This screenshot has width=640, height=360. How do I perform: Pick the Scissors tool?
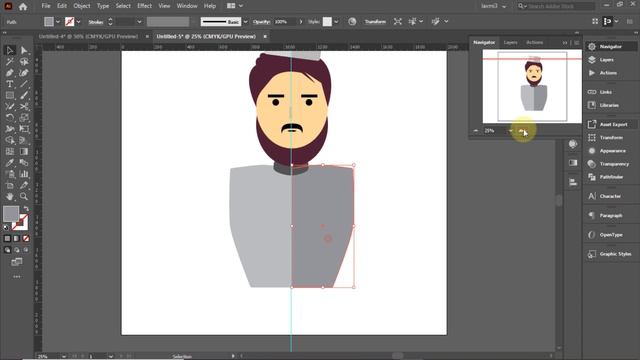[x=24, y=107]
